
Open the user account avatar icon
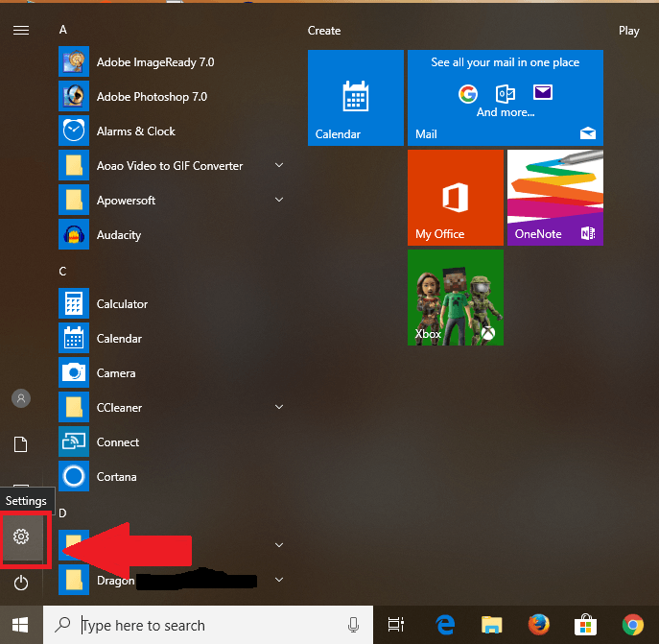21,398
